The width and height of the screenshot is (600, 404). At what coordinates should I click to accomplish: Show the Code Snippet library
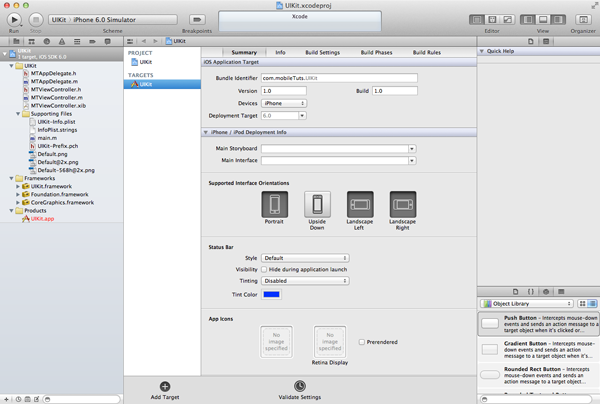pyautogui.click(x=531, y=292)
